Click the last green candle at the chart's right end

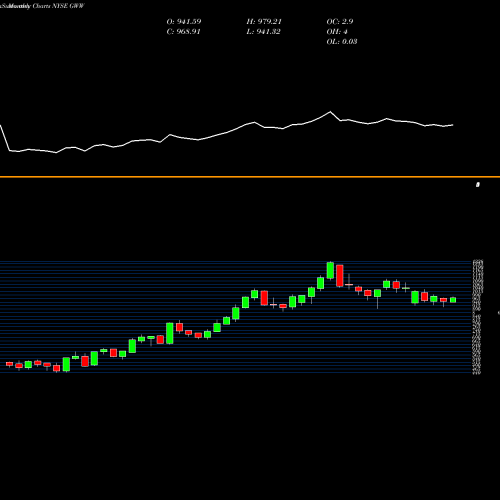tap(453, 300)
